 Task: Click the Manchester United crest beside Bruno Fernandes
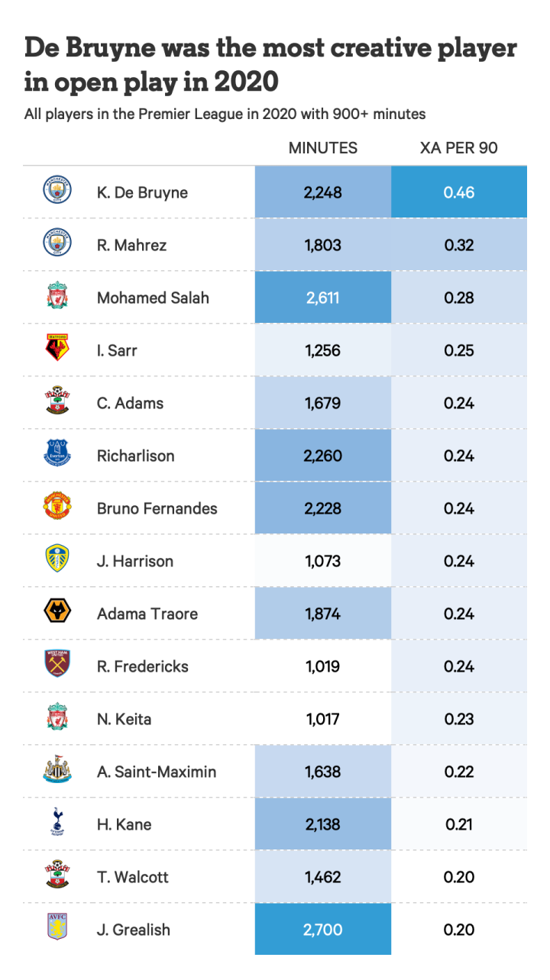pyautogui.click(x=57, y=508)
